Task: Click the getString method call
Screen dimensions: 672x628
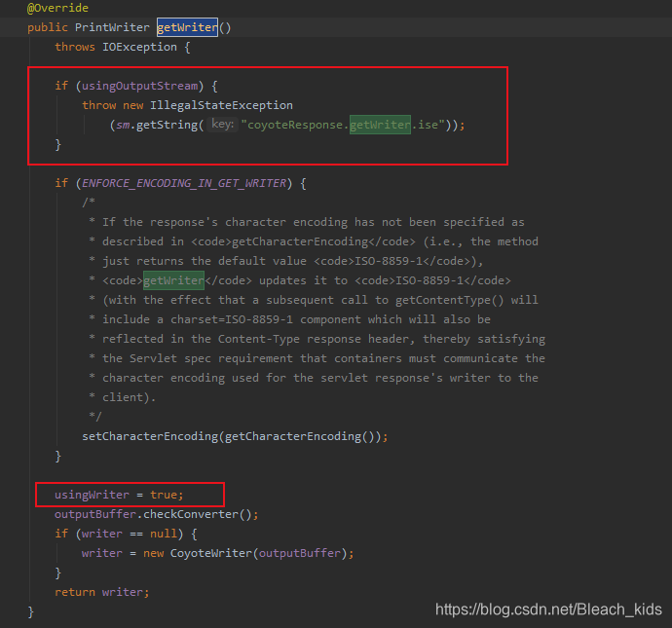Action: pyautogui.click(x=167, y=125)
